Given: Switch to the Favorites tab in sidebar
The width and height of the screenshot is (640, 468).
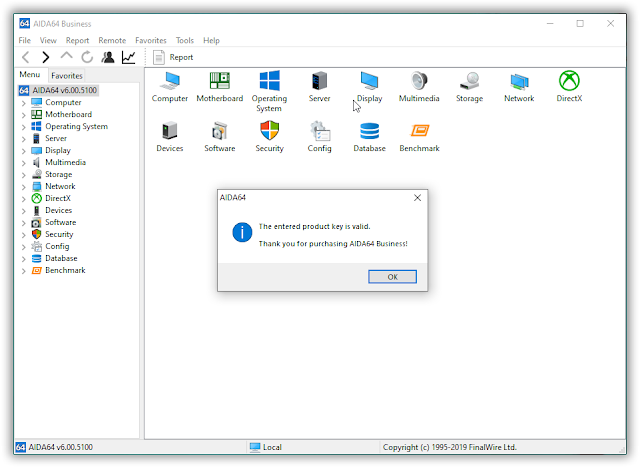Looking at the screenshot, I should (67, 75).
